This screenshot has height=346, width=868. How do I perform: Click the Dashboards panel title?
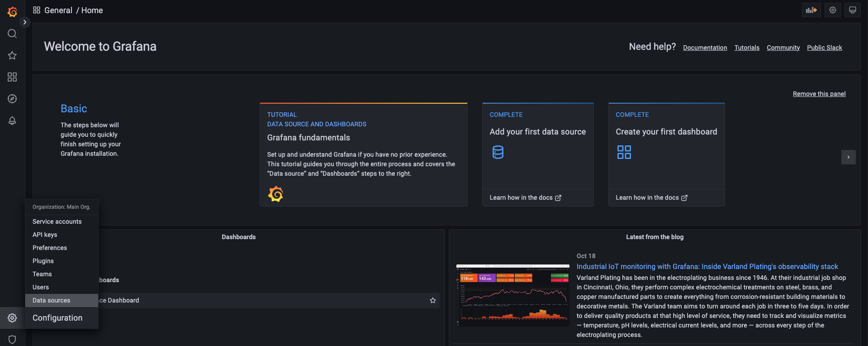click(238, 237)
